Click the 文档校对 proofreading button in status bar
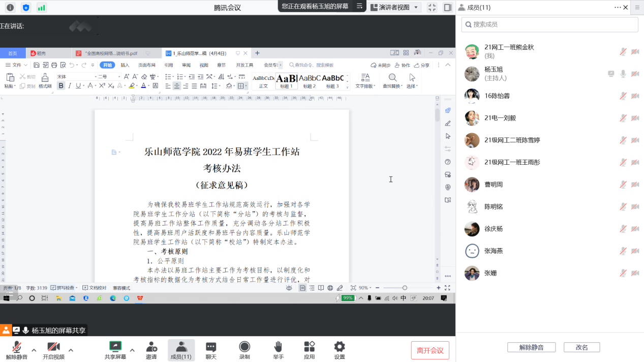Image resolution: width=644 pixels, height=362 pixels. pos(95,288)
